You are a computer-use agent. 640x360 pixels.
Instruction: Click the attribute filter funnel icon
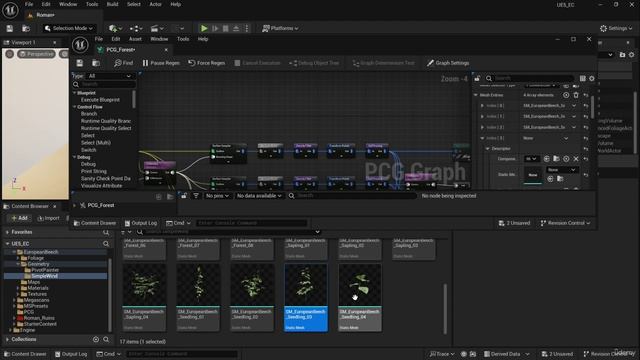[x=196, y=196]
